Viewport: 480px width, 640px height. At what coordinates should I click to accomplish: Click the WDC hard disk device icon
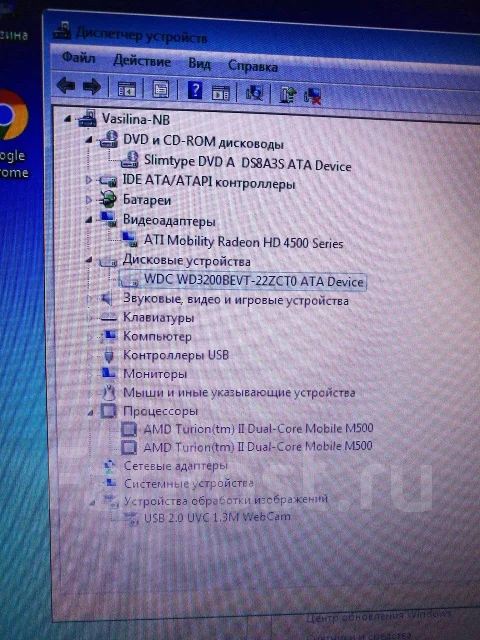tap(130, 280)
